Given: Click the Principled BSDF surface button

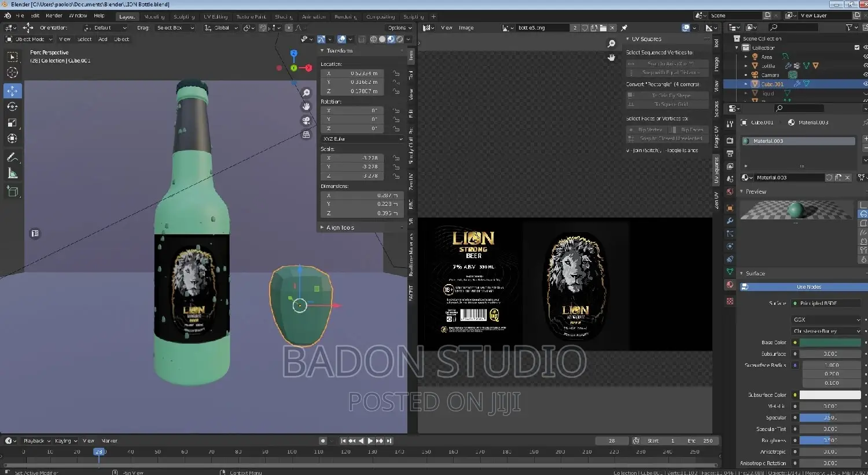Looking at the screenshot, I should click(826, 303).
